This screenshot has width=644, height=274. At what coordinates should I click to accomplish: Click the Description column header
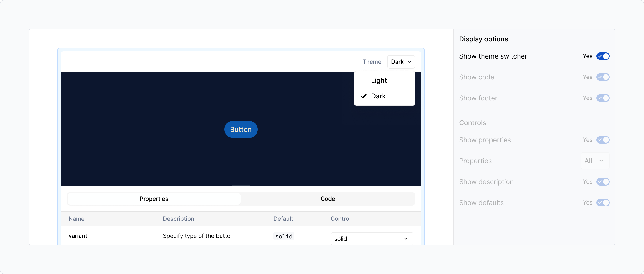click(x=178, y=219)
